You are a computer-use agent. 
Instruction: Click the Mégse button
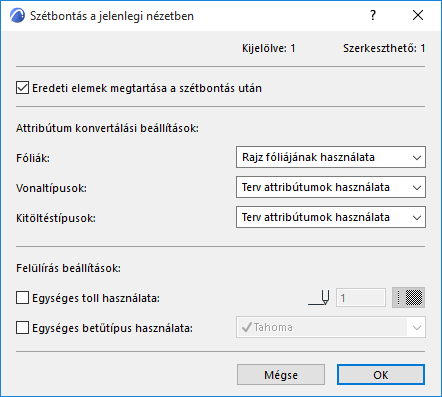[281, 375]
